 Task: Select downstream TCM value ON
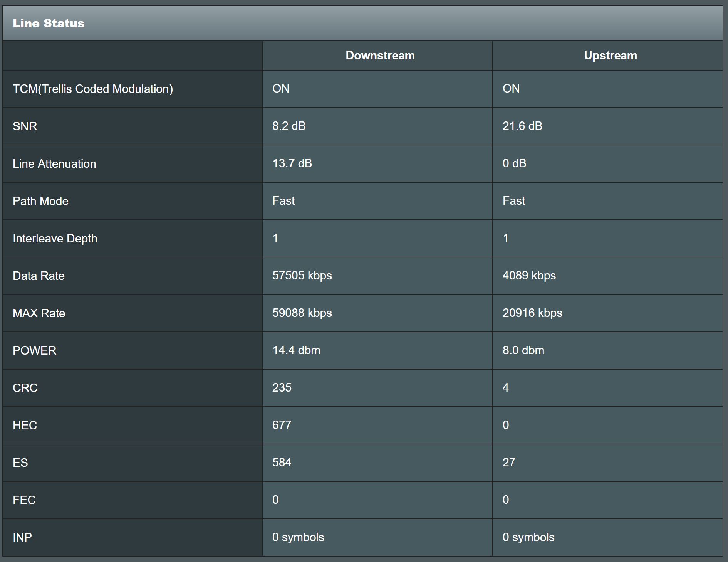coord(281,89)
